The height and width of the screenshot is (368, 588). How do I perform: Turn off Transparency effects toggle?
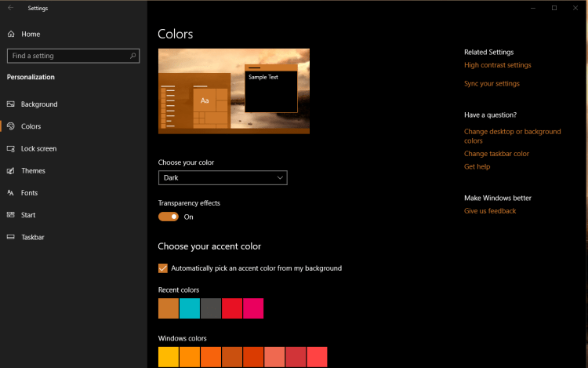point(169,217)
